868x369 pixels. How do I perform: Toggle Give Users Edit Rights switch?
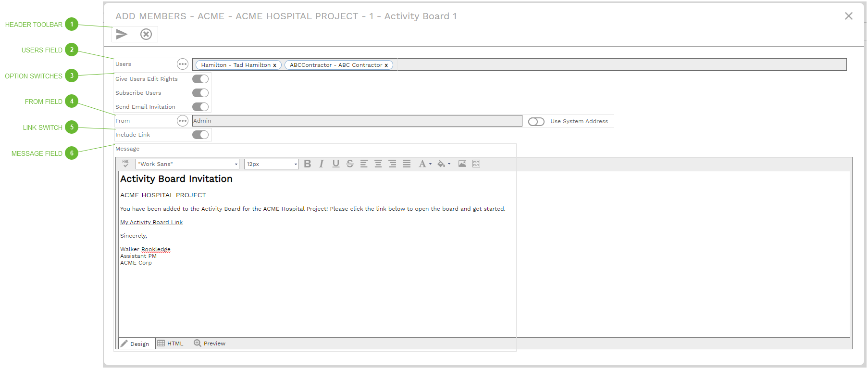[x=200, y=79]
